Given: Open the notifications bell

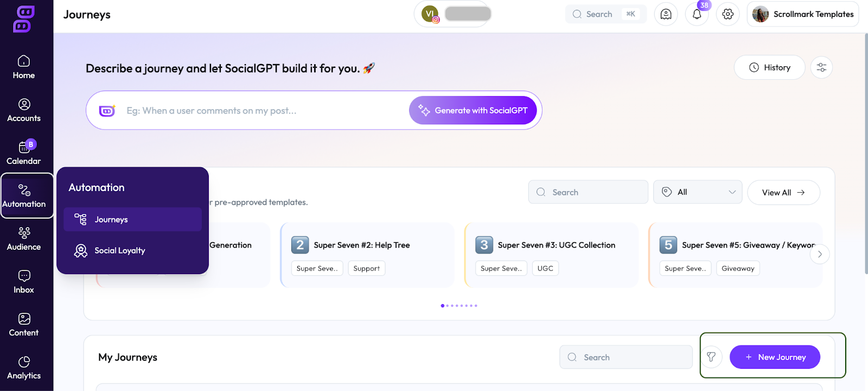Looking at the screenshot, I should [x=697, y=15].
